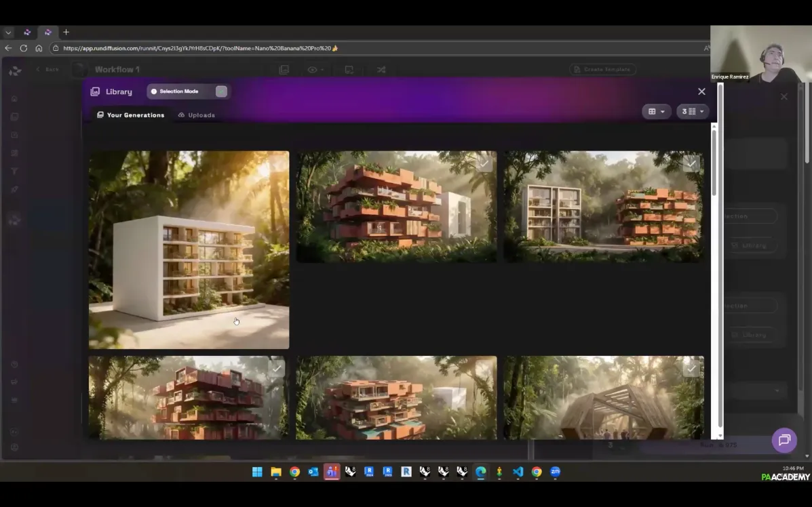Open the white building jungle thumbnail
Image resolution: width=812 pixels, height=507 pixels.
(x=189, y=249)
